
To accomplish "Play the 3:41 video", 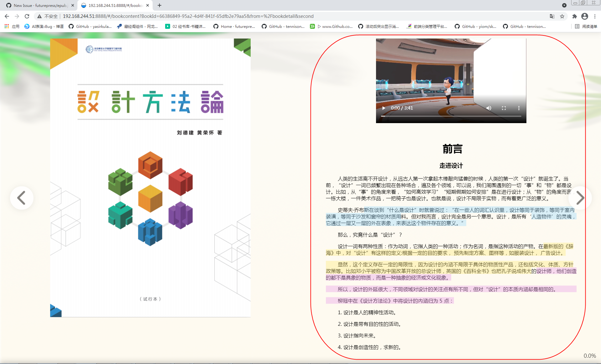I will (384, 108).
